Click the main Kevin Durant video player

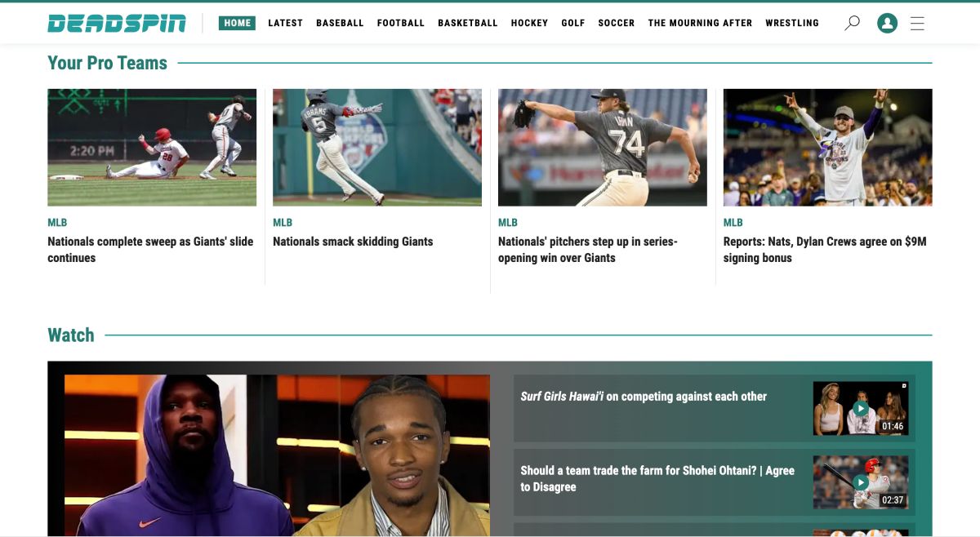click(x=274, y=453)
